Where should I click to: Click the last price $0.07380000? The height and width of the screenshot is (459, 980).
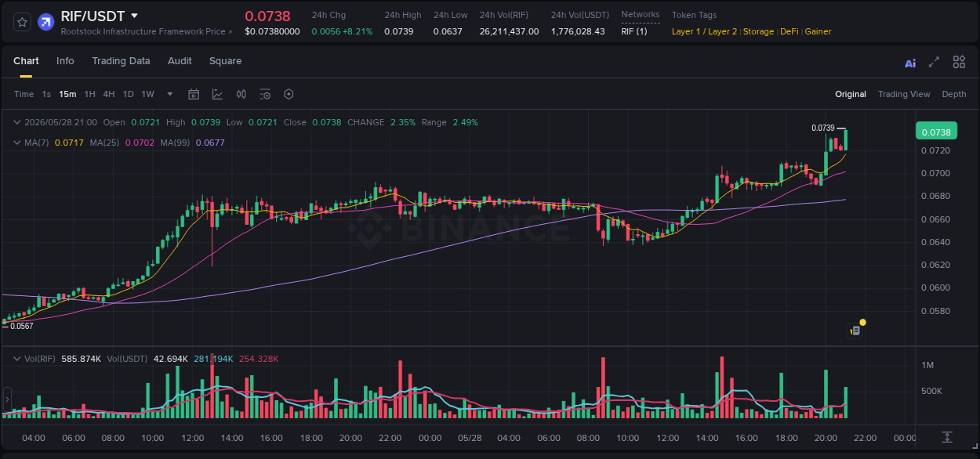coord(272,31)
